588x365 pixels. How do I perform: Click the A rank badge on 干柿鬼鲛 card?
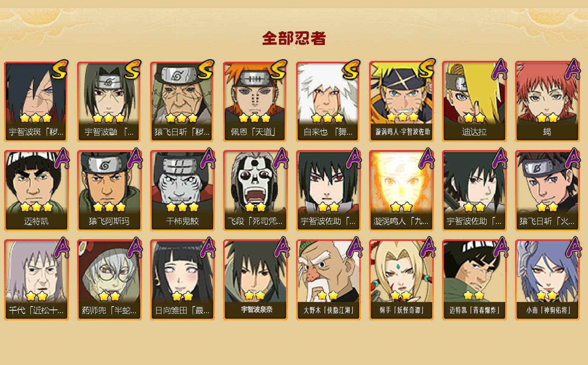click(x=207, y=159)
